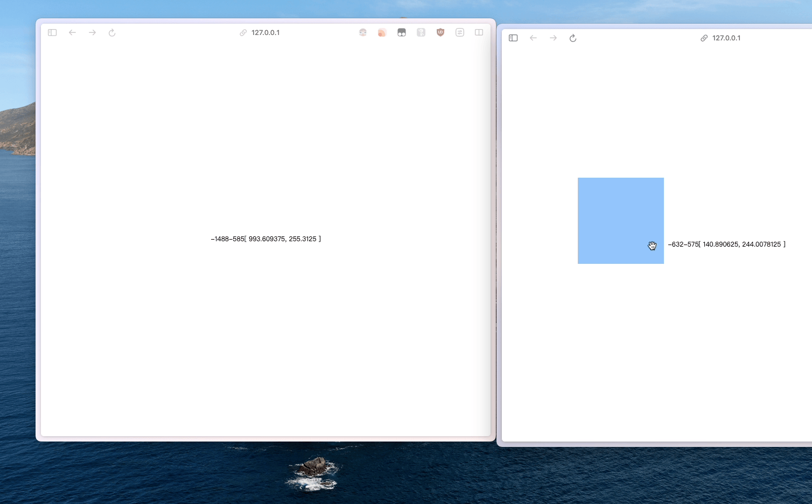This screenshot has height=504, width=812.
Task: Click the back arrow in the left window
Action: click(x=72, y=33)
